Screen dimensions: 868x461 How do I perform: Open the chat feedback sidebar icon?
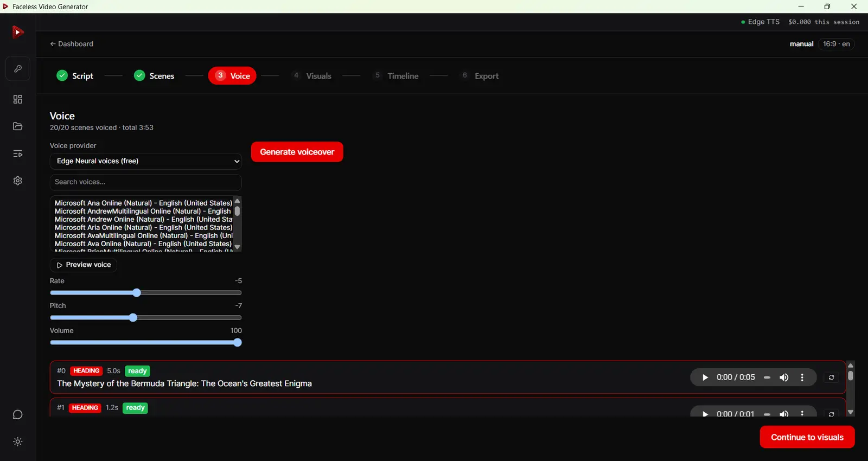[x=18, y=415]
